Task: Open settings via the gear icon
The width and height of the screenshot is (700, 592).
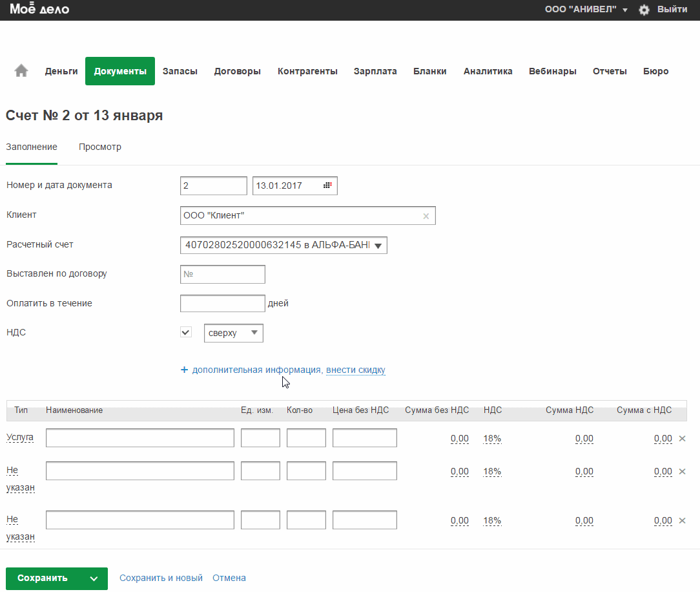Action: point(644,10)
